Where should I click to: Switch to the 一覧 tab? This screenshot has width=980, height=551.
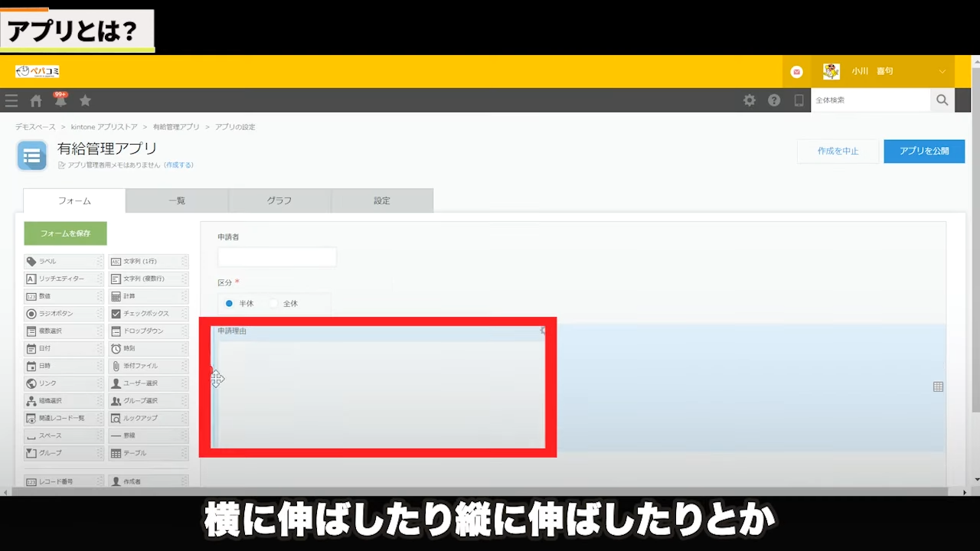click(177, 201)
